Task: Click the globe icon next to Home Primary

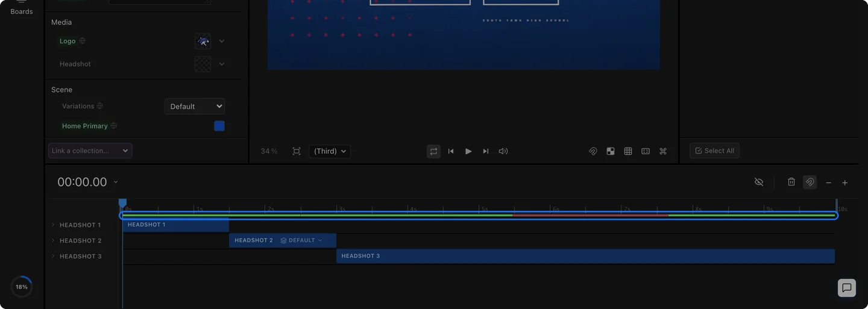Action: point(114,126)
